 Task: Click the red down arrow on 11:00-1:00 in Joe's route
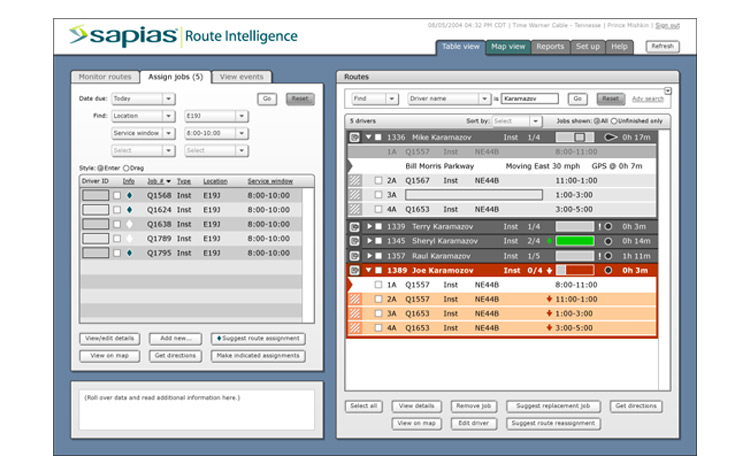pos(549,299)
